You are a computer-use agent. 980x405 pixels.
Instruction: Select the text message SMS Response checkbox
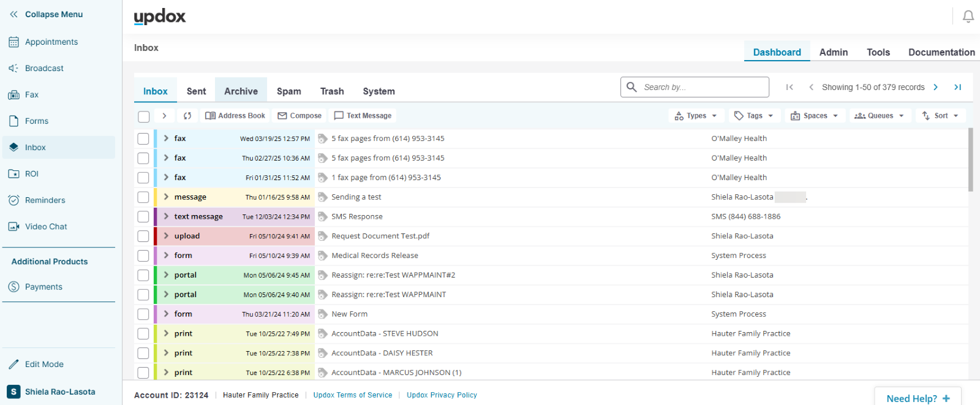(x=143, y=217)
